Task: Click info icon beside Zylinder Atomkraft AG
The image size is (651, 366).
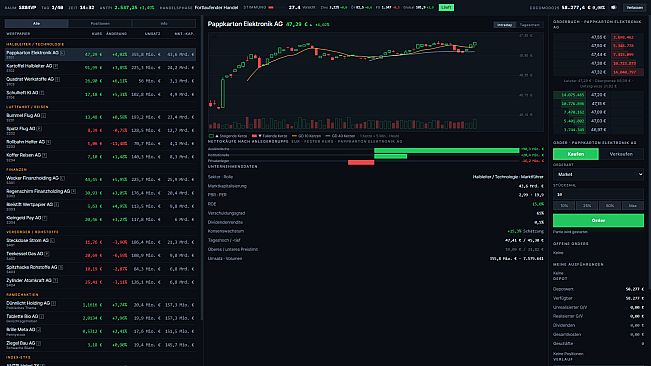Action: [x=55, y=281]
